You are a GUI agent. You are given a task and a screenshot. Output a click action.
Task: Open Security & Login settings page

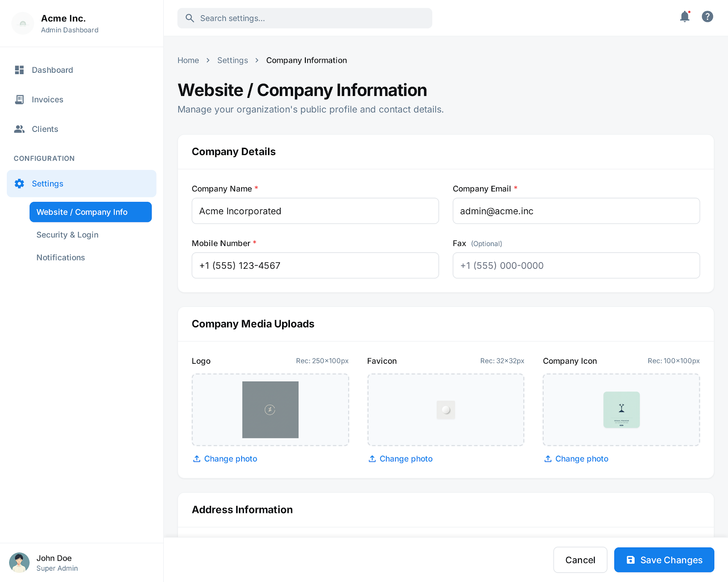(x=67, y=235)
